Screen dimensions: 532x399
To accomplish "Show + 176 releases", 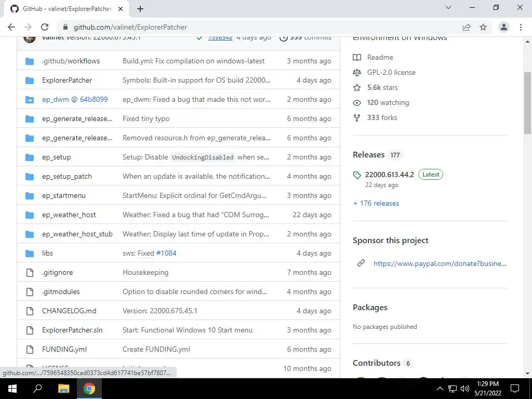I will tap(376, 203).
